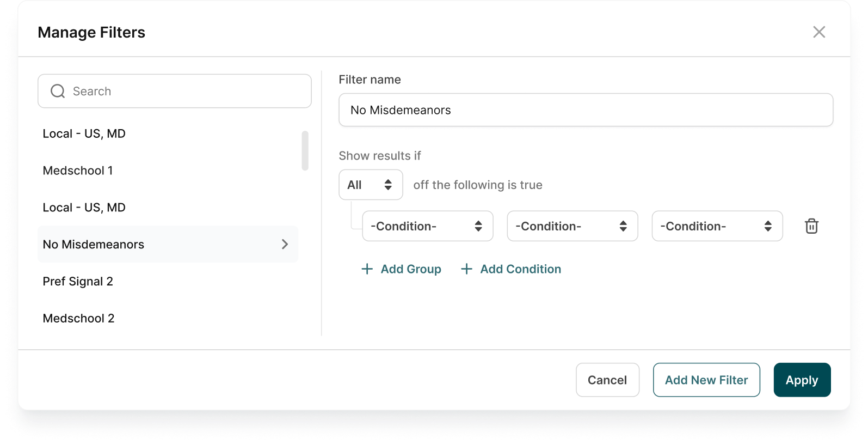Click the plus icon beside Add Condition
Screen dimensions: 868x444
tap(466, 269)
